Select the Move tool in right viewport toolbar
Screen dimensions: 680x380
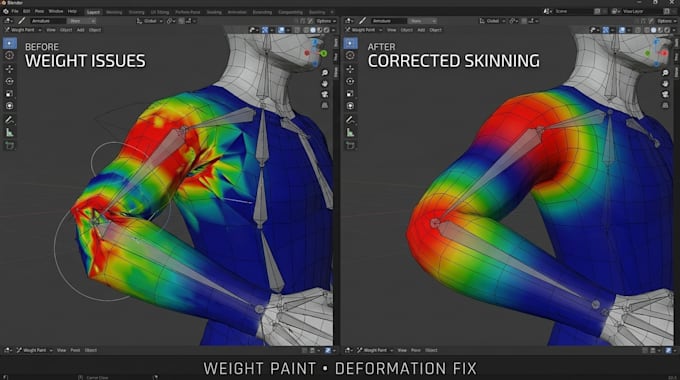(x=350, y=69)
